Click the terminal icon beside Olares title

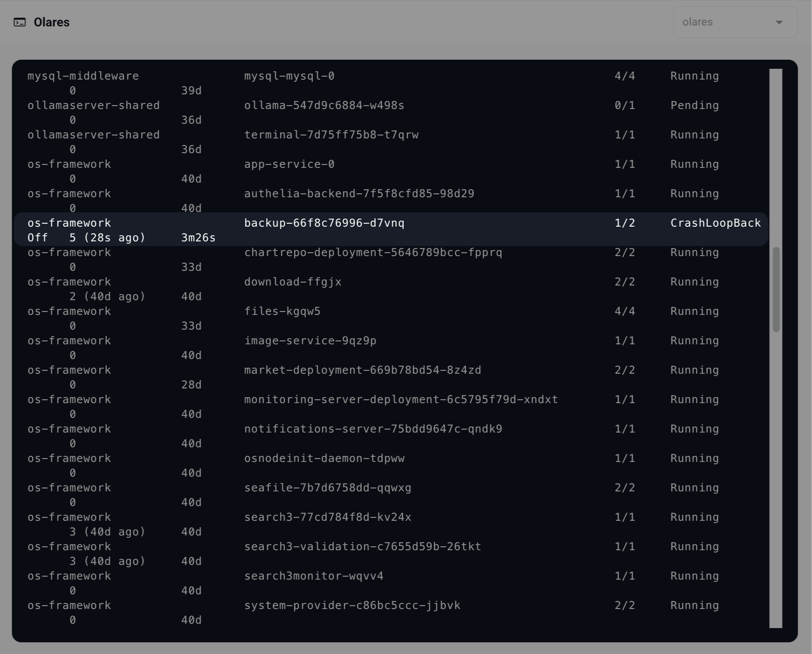coord(20,22)
